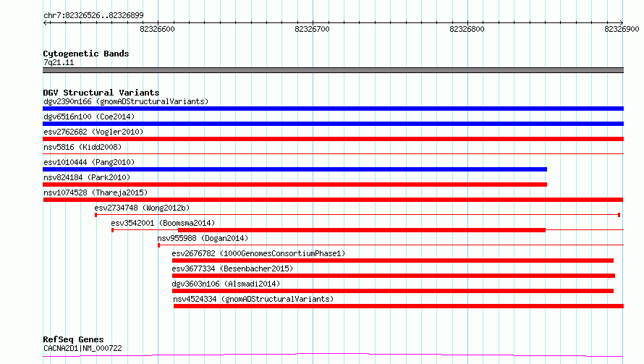Click esv2676782 1000GenomesConsortiumPhase1 label
Image resolution: width=644 pixels, height=364 pixels.
coord(259,253)
